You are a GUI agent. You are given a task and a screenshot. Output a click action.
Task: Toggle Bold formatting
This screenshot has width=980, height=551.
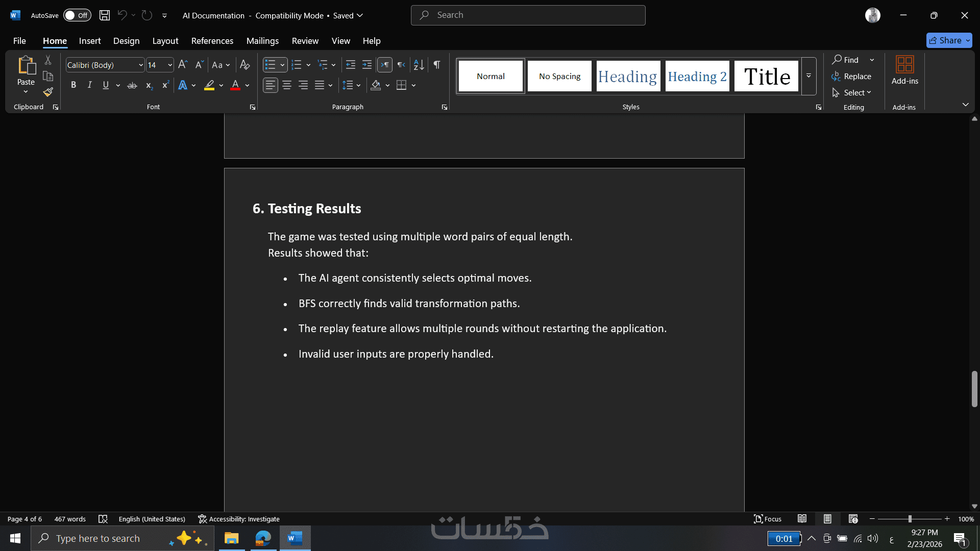click(x=73, y=85)
